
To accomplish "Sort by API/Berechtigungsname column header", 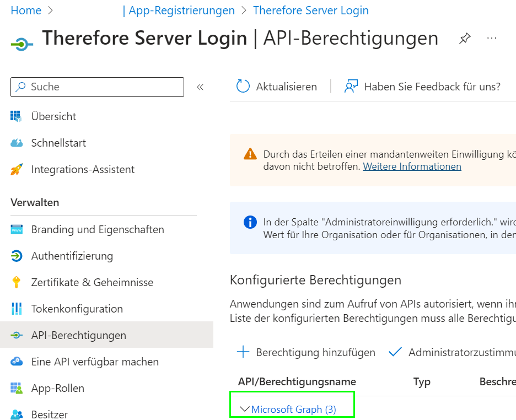I will pos(297,381).
